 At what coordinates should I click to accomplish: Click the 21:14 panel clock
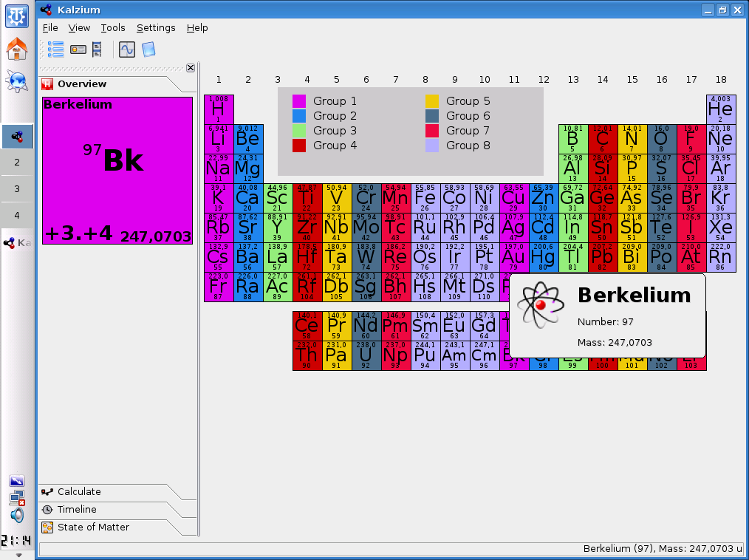tap(16, 541)
